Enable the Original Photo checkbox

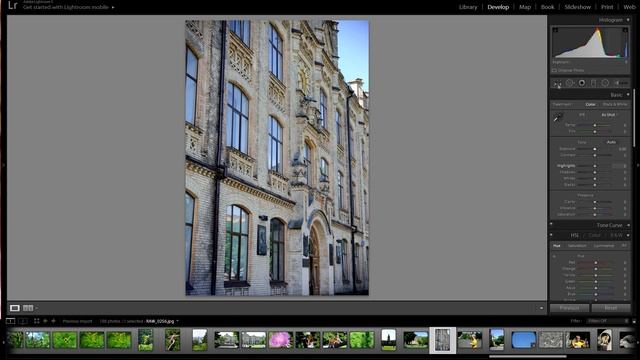[x=554, y=70]
